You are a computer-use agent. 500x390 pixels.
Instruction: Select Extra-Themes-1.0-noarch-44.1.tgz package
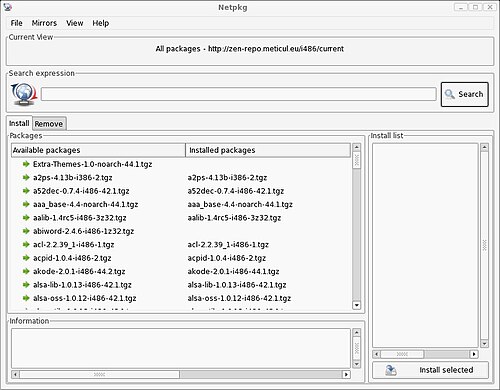[x=92, y=164]
